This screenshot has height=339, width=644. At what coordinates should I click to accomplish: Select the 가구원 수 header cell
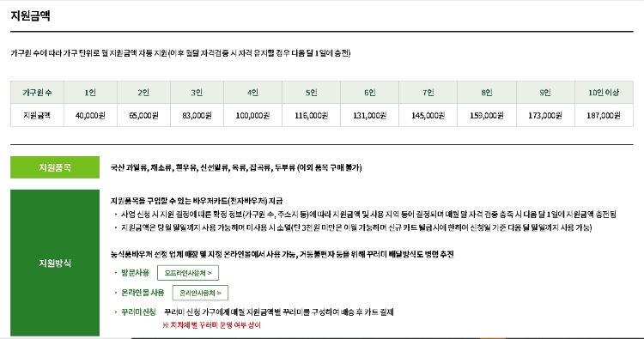click(x=37, y=93)
